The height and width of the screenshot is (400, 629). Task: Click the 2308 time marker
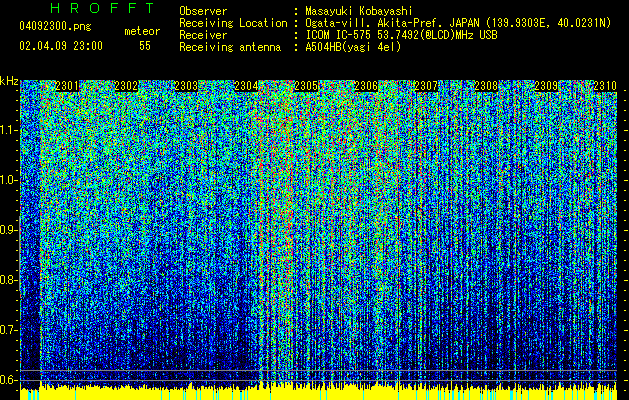(x=486, y=86)
